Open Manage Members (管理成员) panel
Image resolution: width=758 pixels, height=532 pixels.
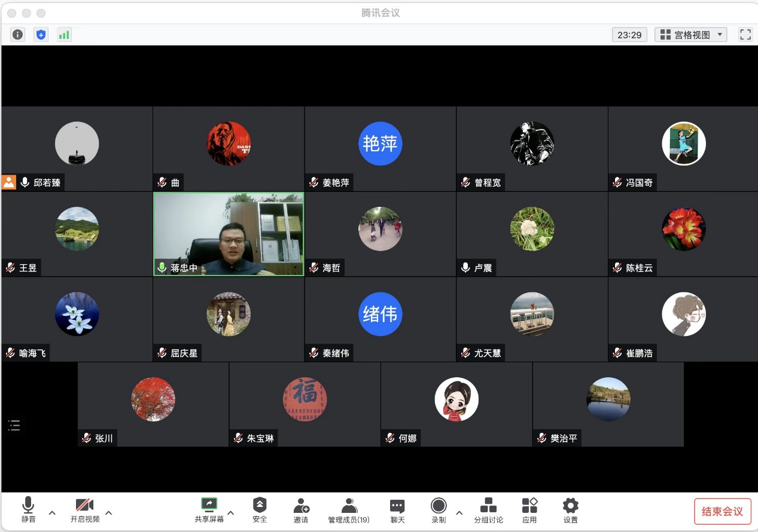349,510
